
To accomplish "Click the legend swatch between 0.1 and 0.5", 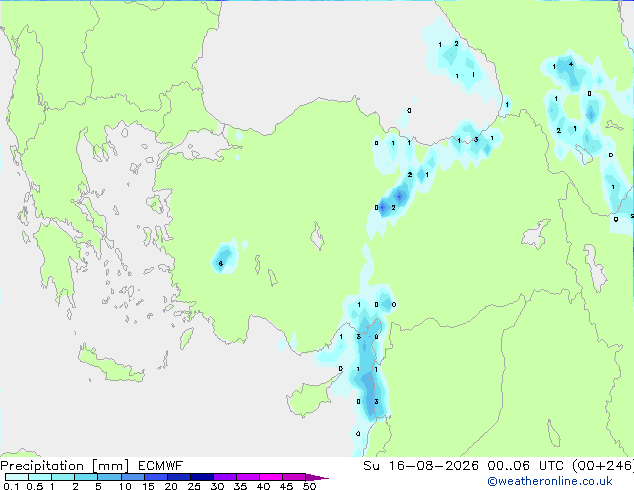I will [x=17, y=477].
